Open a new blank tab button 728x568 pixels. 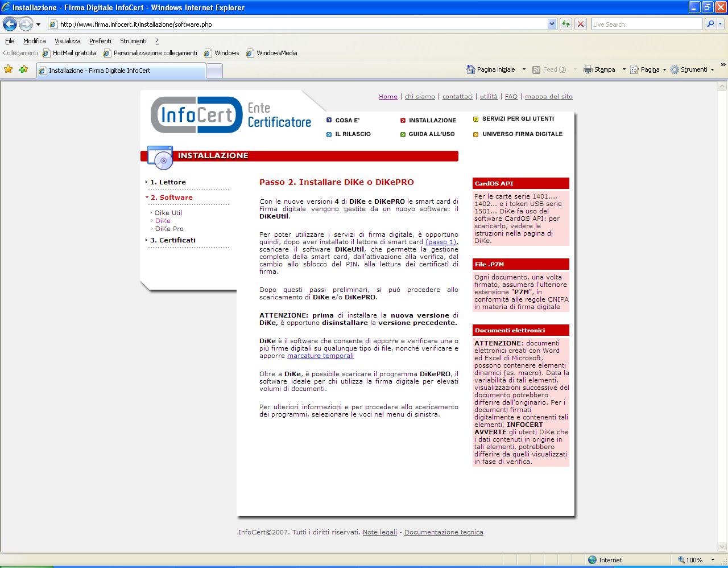pos(214,71)
